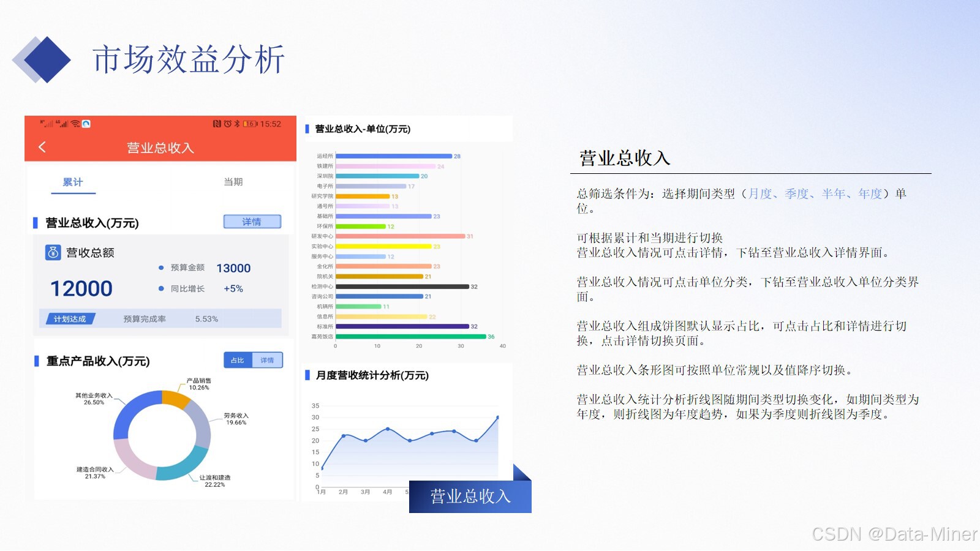Click the 产品销售 10.26% label
Image resolution: width=980 pixels, height=551 pixels.
199,384
